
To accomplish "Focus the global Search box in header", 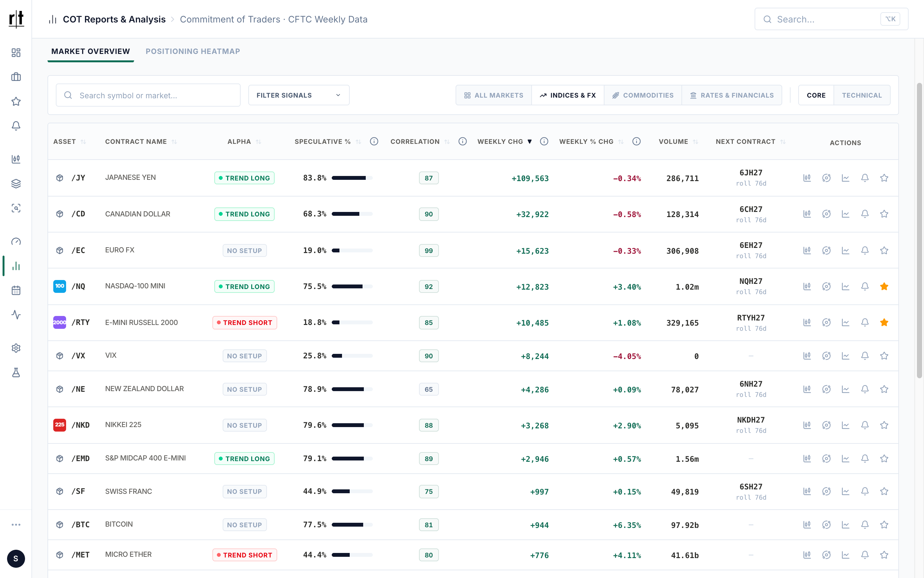I will (x=831, y=19).
